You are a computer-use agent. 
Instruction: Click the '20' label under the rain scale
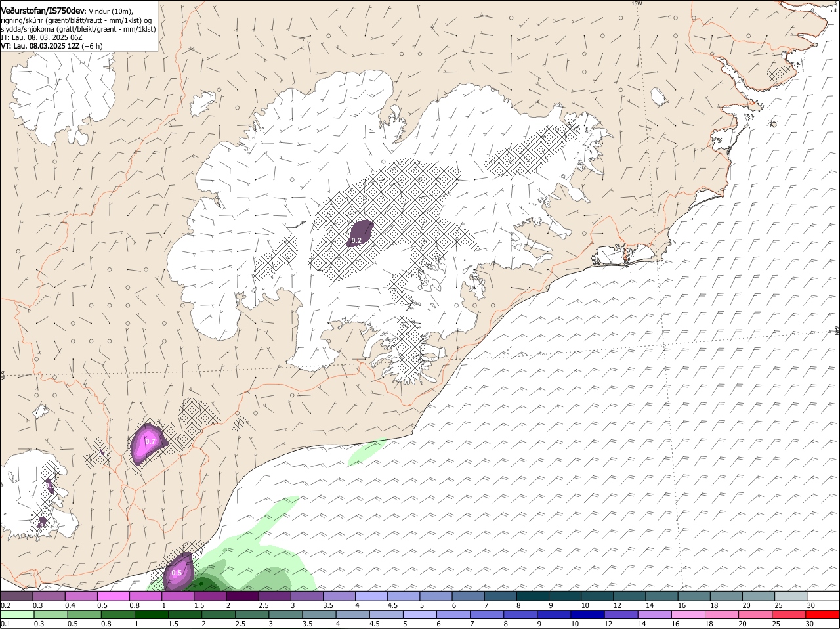click(742, 624)
